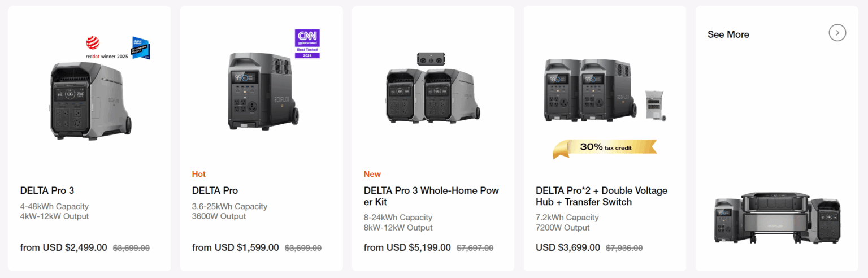Image resolution: width=868 pixels, height=278 pixels.
Task: Click the from USD $1,599.00 price
Action: (235, 247)
